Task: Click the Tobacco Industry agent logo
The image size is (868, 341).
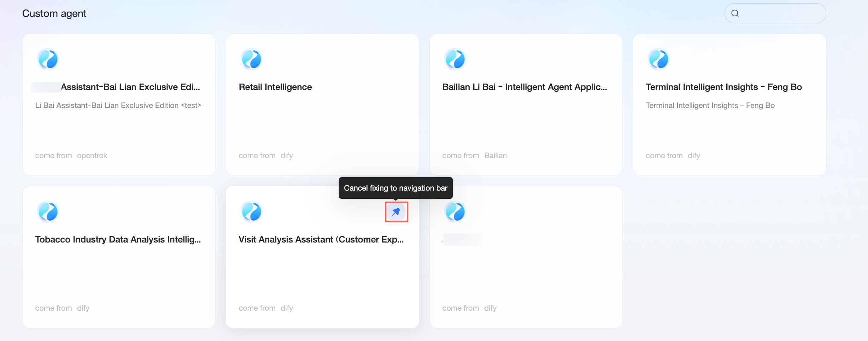Action: pyautogui.click(x=48, y=212)
